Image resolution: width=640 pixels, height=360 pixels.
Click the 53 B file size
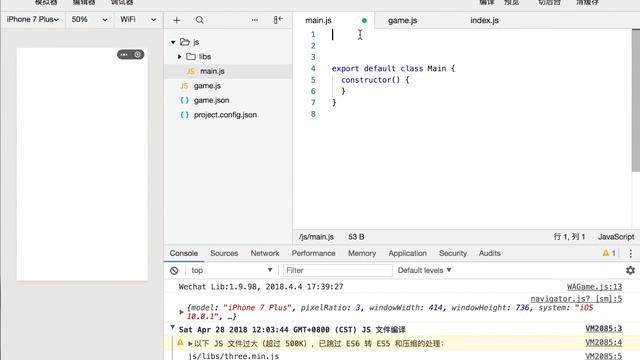(356, 237)
